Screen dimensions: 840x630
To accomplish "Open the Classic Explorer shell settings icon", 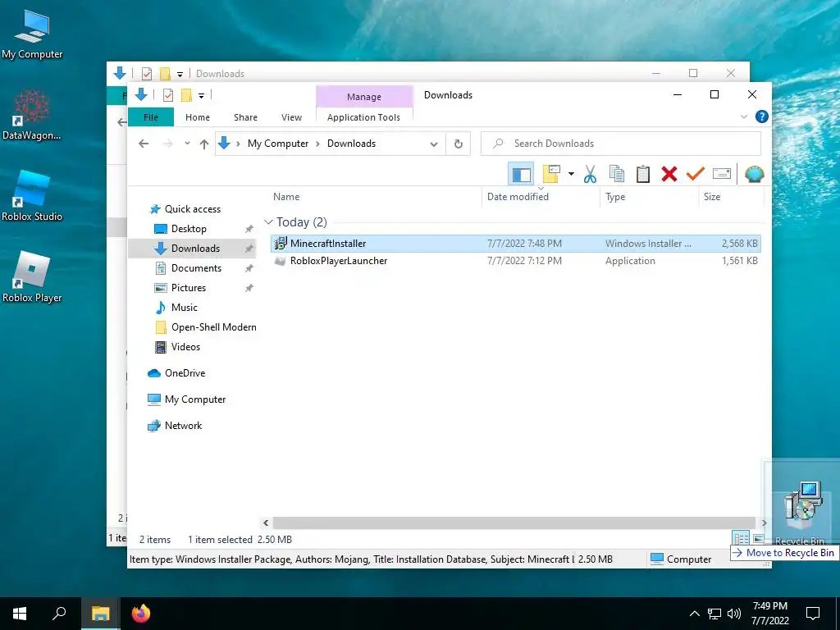I will 755,174.
